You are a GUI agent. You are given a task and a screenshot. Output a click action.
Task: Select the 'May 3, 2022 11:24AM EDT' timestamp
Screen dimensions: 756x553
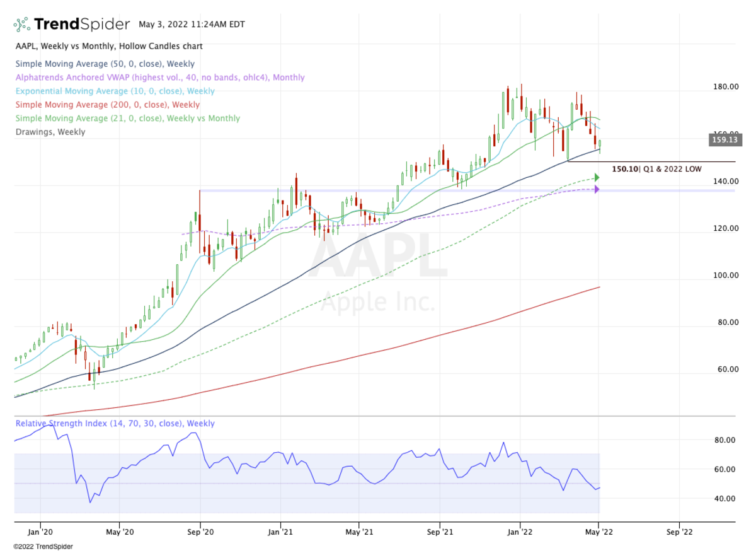(192, 25)
